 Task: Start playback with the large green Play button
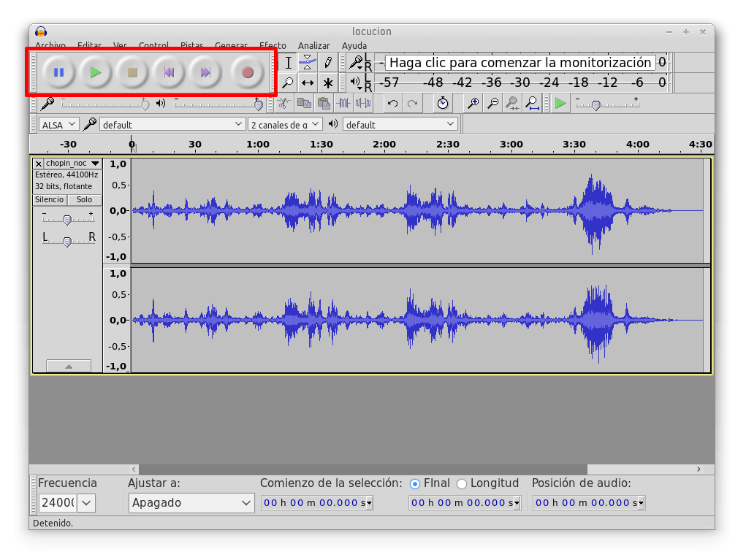tap(96, 72)
